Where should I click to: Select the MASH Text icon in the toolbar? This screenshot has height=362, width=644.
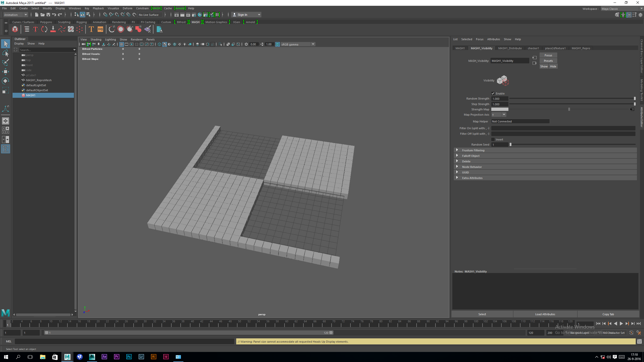(x=91, y=29)
